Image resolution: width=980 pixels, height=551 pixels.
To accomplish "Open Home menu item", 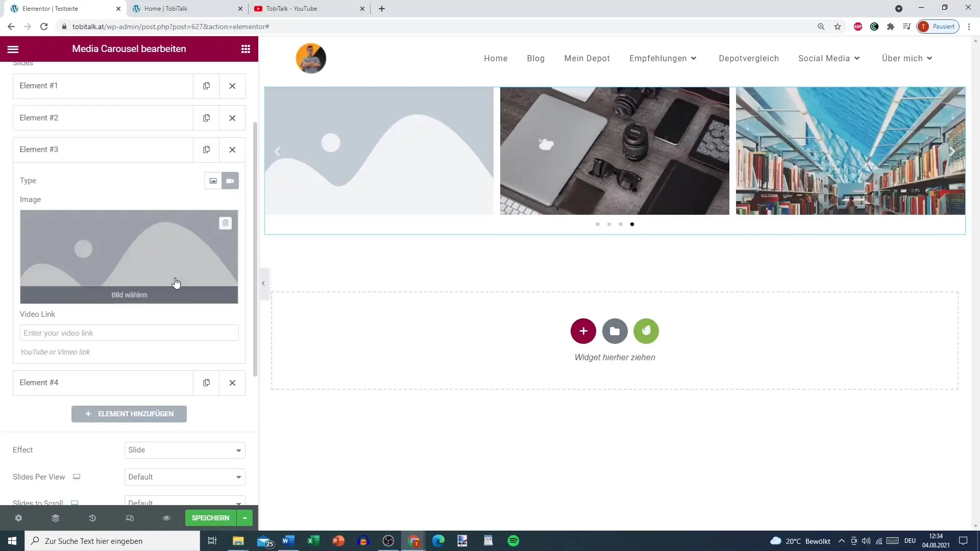I will tap(496, 58).
